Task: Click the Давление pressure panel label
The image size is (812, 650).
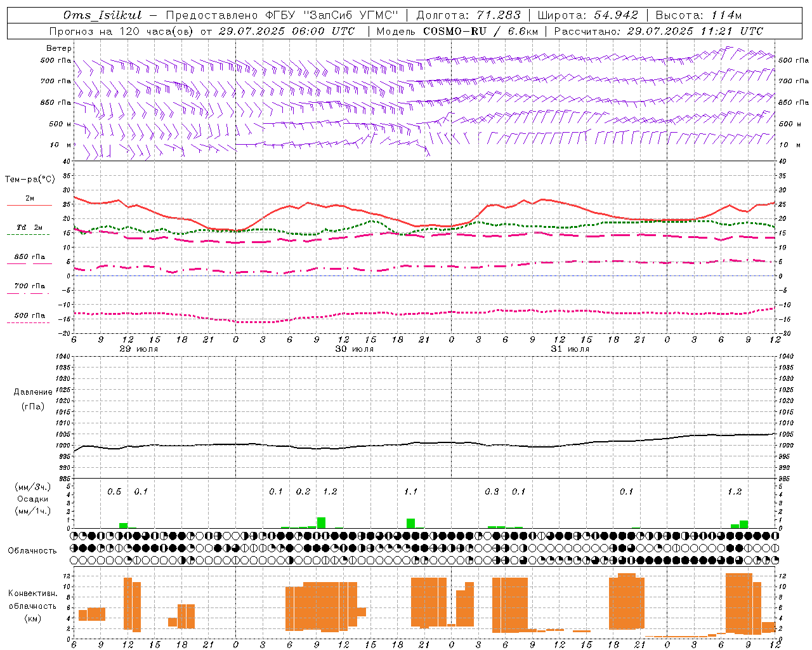Action: (x=33, y=392)
